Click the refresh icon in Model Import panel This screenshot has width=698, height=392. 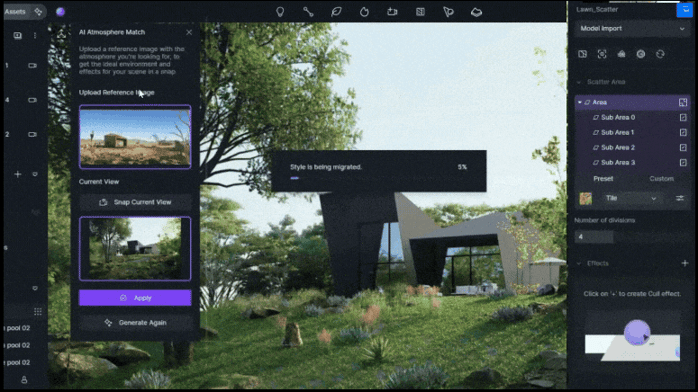click(x=660, y=54)
